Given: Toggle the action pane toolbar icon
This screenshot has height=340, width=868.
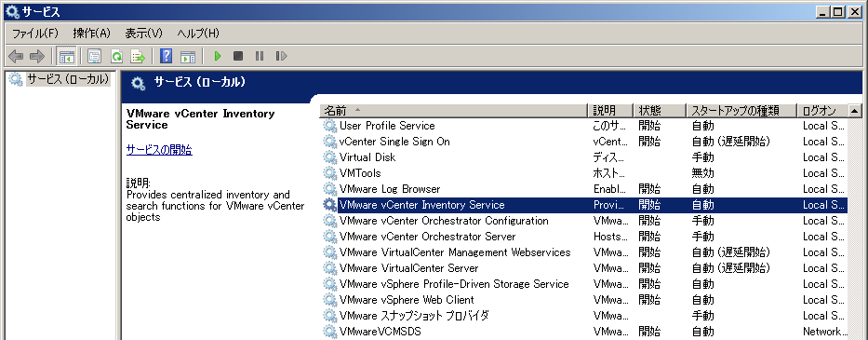Looking at the screenshot, I should [188, 56].
